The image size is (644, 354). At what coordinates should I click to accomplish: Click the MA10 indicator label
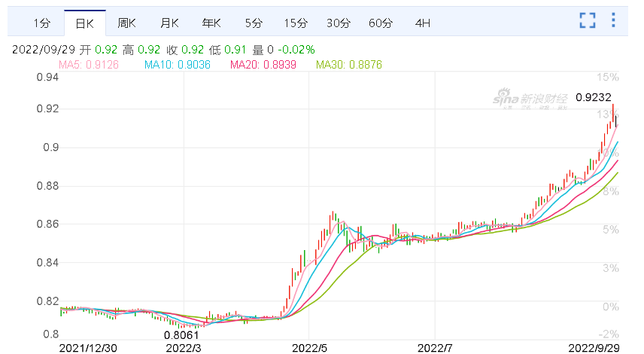[x=178, y=65]
